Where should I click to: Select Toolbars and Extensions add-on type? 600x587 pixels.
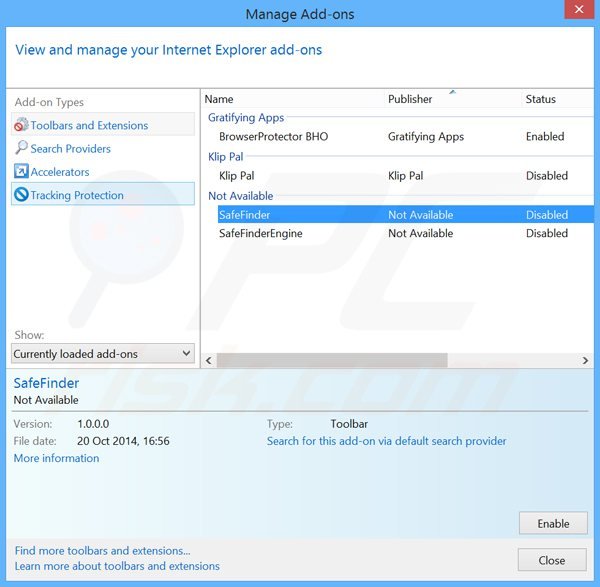click(103, 125)
